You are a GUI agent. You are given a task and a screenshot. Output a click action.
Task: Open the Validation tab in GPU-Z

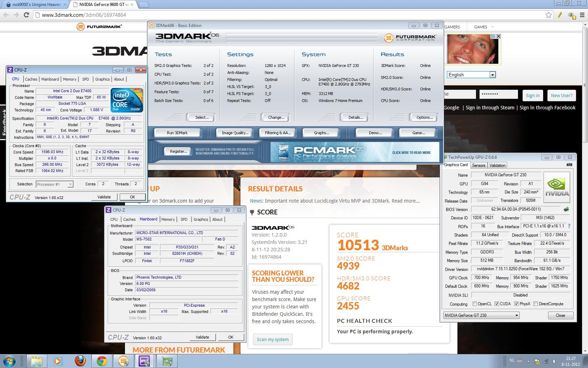pos(497,165)
